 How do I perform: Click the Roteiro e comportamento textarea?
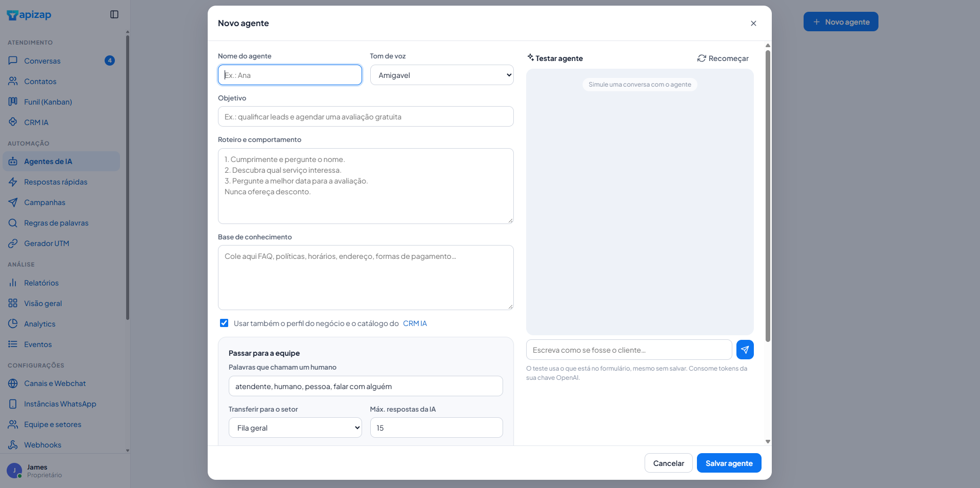pyautogui.click(x=366, y=186)
